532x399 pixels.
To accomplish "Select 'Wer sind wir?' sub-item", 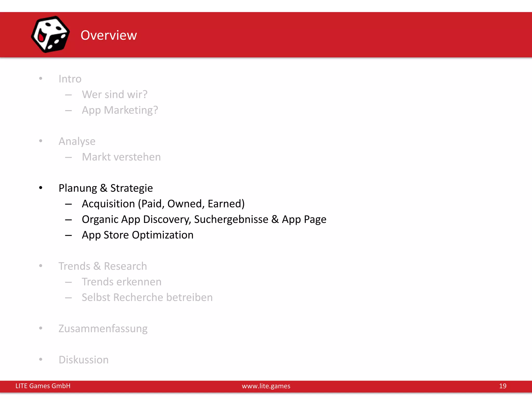I will 115,94.
